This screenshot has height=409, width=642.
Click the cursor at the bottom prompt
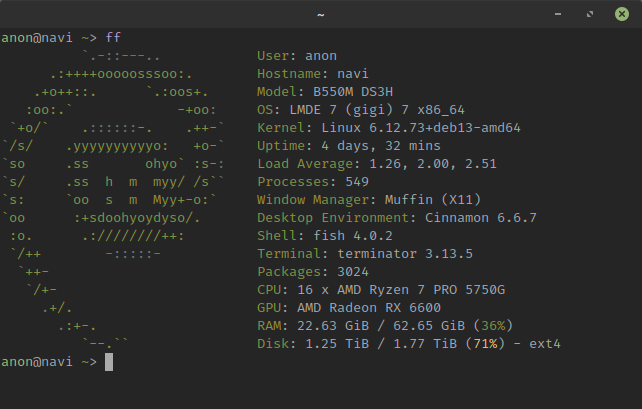(109, 362)
